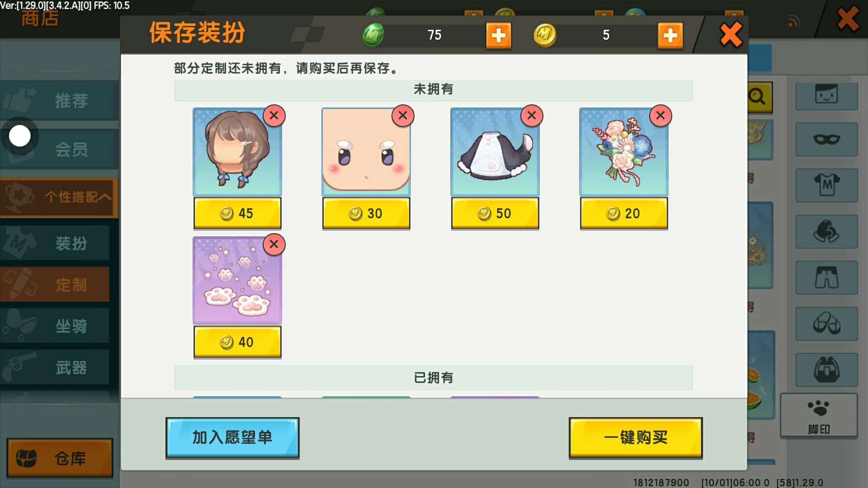Open the backpack category icon
Screen dimensions: 868x488
[x=826, y=370]
